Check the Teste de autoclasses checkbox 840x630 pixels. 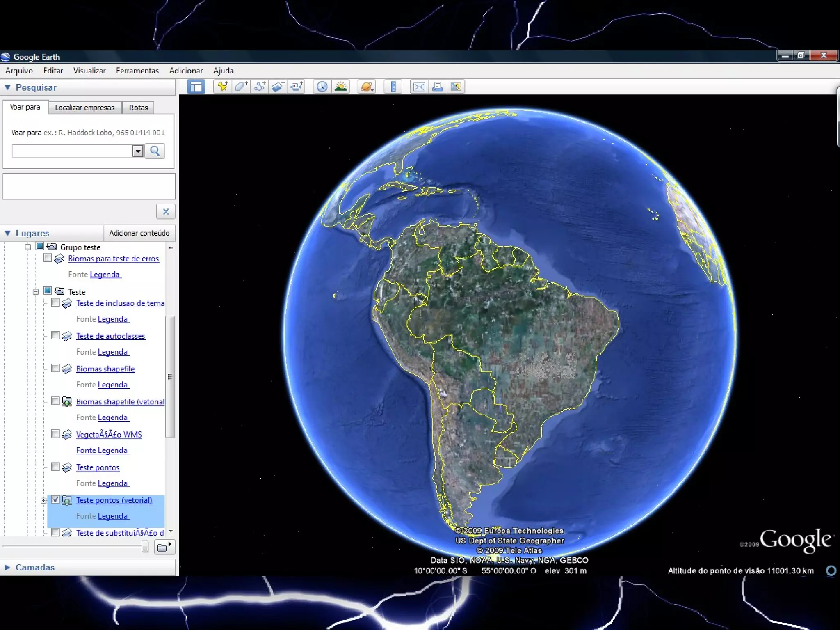coord(55,335)
